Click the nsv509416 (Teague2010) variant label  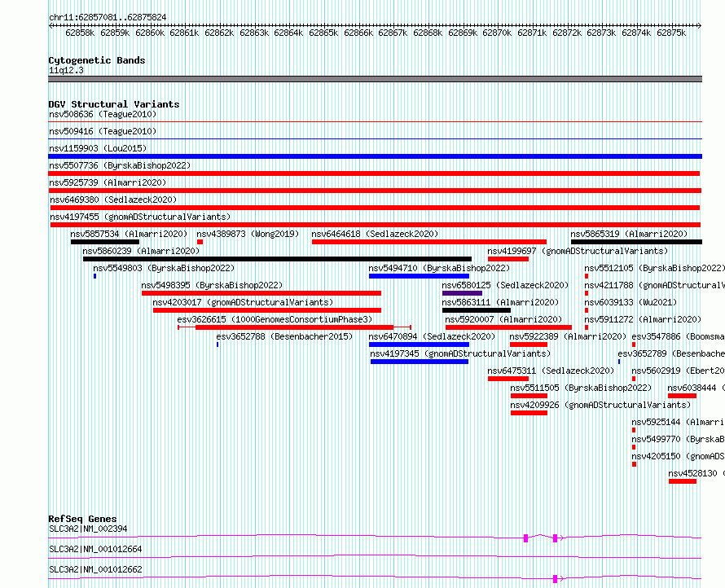[x=103, y=131]
